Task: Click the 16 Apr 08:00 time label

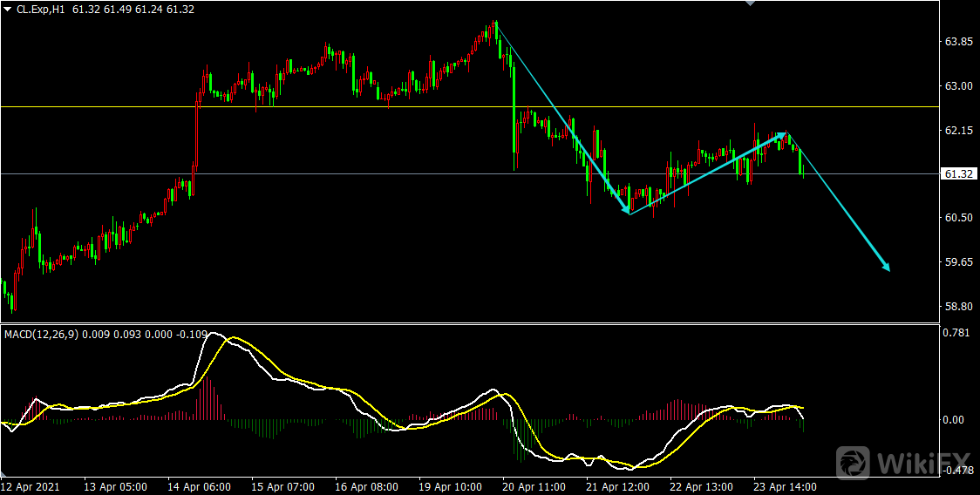Action: tap(366, 486)
